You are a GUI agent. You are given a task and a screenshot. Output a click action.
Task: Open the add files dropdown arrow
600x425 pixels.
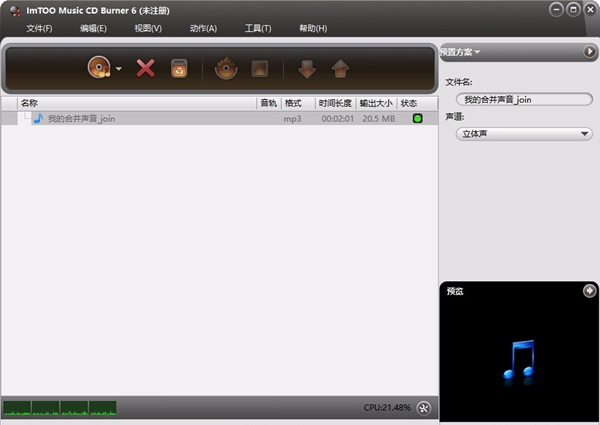pos(119,69)
